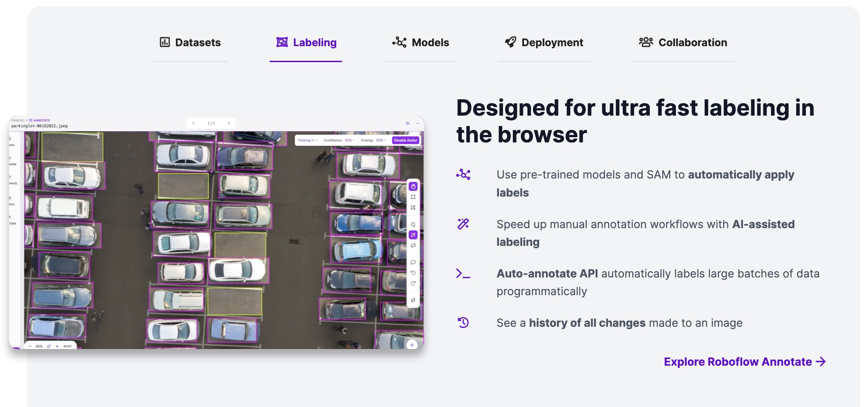Click the undo arrow icon
The image size is (868, 407).
(x=413, y=273)
